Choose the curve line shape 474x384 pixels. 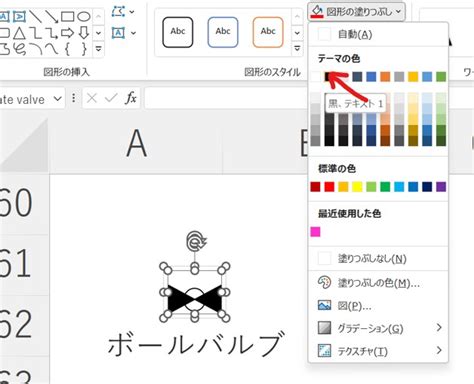[51, 49]
